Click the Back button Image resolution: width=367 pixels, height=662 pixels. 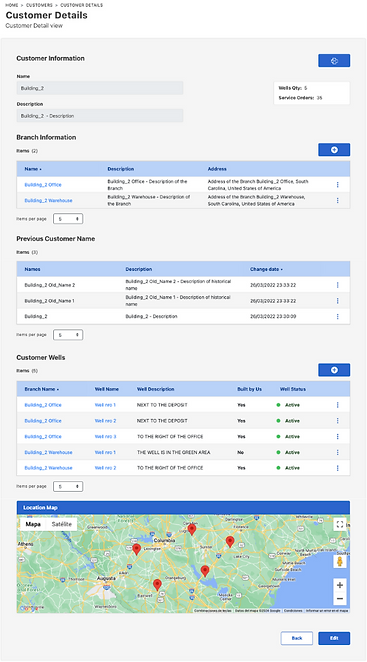(297, 638)
